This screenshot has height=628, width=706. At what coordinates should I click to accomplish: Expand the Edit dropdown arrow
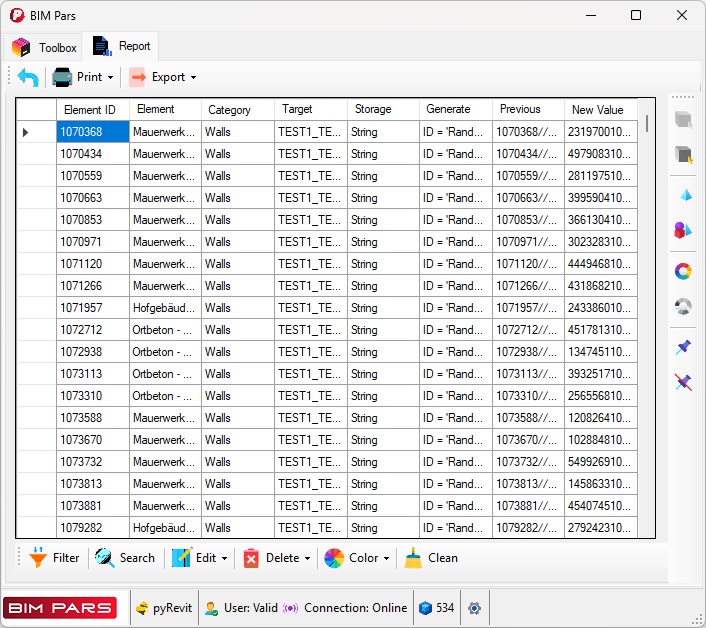[x=224, y=558]
